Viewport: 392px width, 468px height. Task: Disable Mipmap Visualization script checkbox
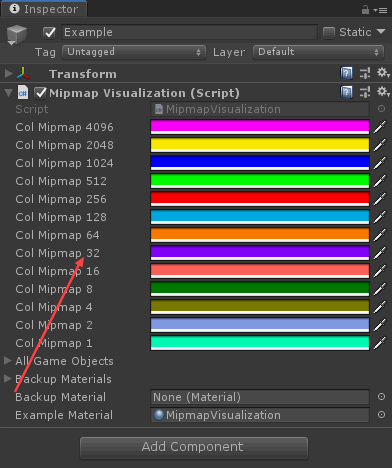click(x=40, y=93)
